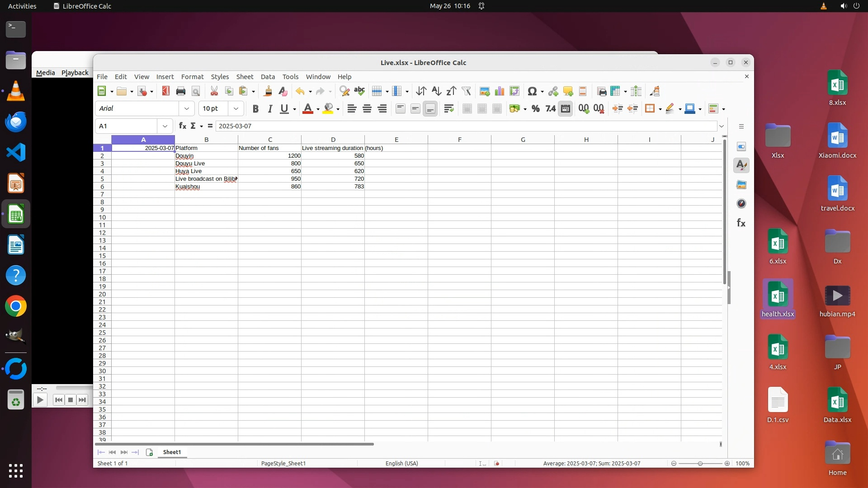Image resolution: width=868 pixels, height=488 pixels.
Task: Click Sort Ascending icon in toolbar
Action: click(436, 91)
